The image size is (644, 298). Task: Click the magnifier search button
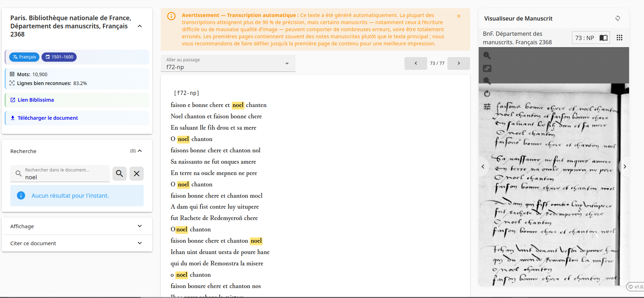tap(120, 174)
